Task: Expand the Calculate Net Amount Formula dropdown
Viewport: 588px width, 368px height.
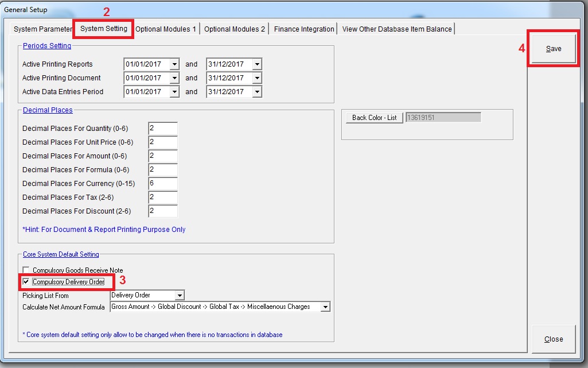Action: pos(325,307)
